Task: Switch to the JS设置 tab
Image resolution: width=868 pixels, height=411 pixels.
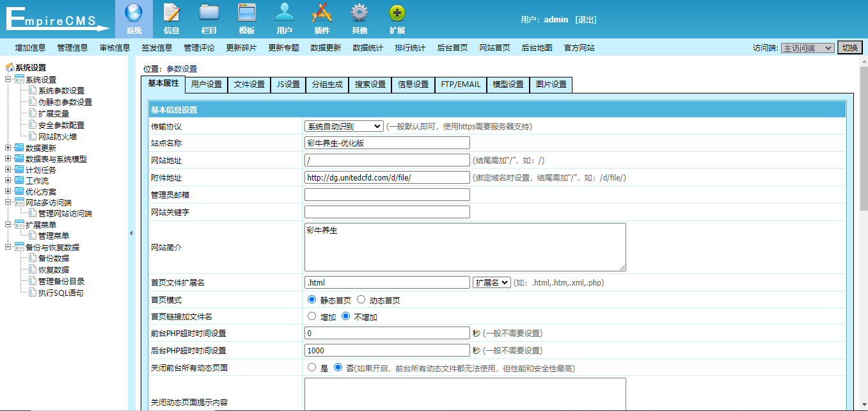Action: [x=288, y=85]
